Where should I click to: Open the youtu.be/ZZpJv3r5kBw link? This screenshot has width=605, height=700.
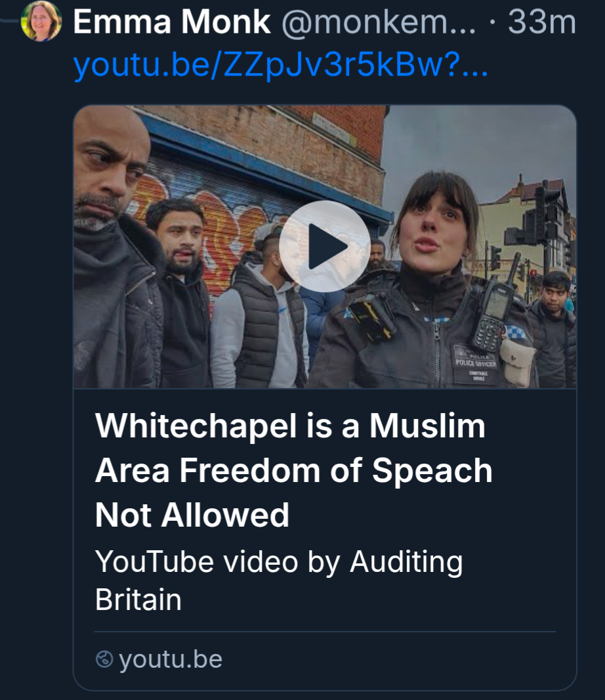pos(280,65)
